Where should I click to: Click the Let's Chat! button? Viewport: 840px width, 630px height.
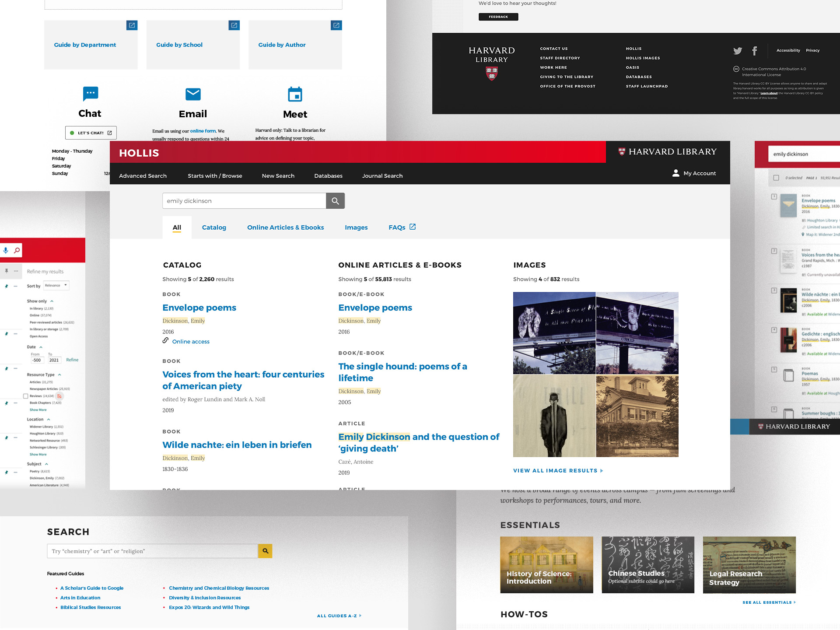pos(91,133)
